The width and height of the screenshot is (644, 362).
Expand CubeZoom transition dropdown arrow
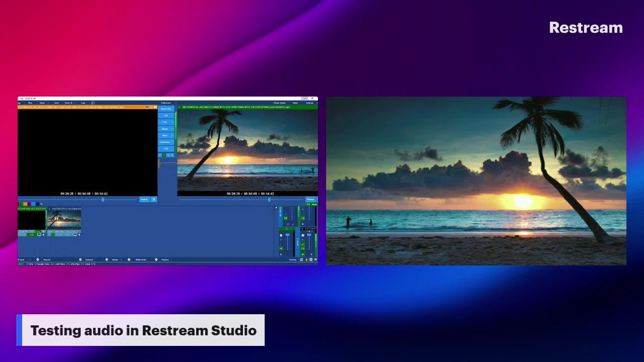pyautogui.click(x=173, y=142)
